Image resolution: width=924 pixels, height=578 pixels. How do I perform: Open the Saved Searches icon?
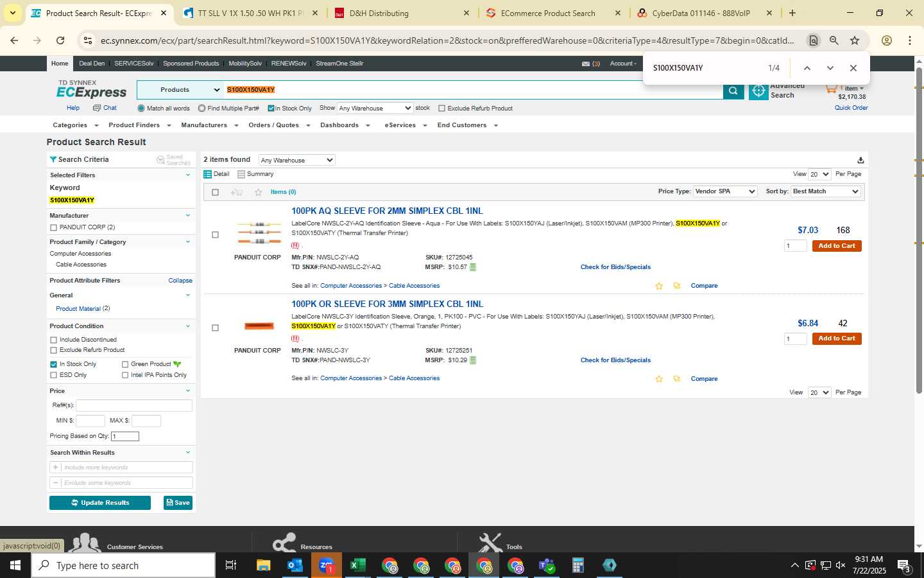click(160, 159)
